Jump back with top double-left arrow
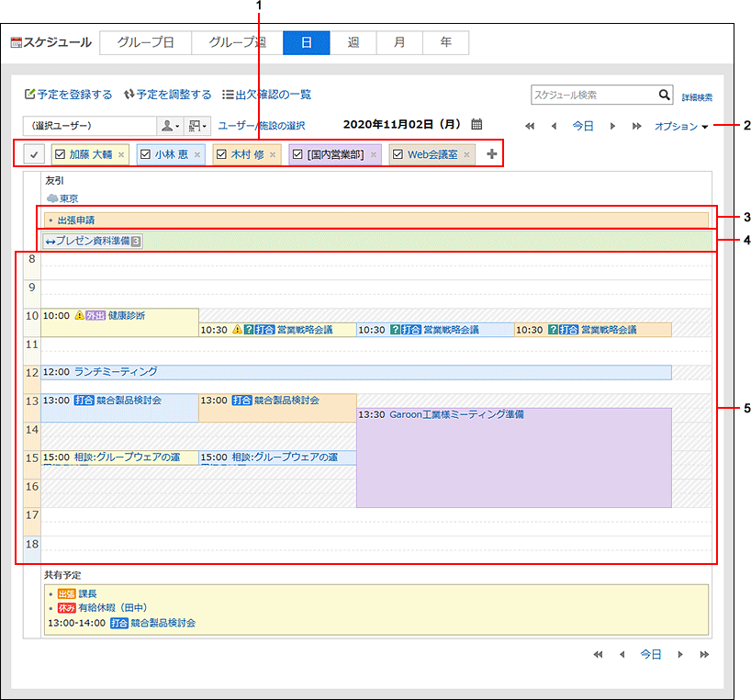The height and width of the screenshot is (700, 751). tap(529, 127)
